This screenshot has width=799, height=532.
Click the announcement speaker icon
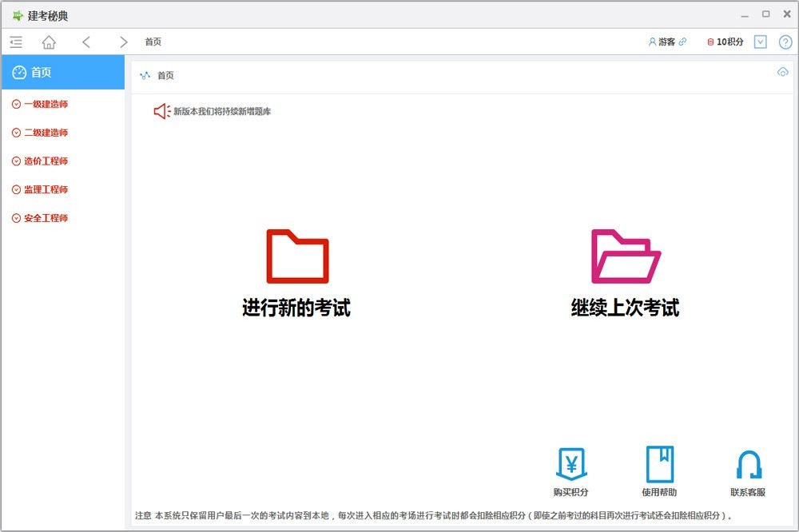click(162, 111)
